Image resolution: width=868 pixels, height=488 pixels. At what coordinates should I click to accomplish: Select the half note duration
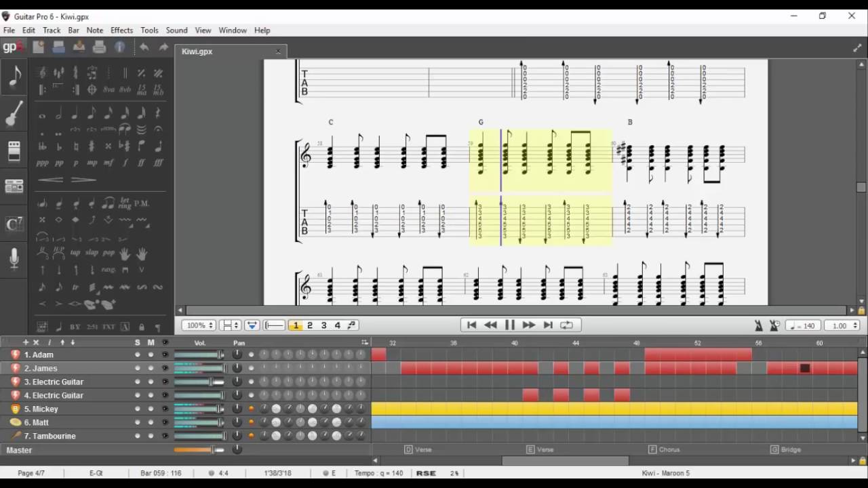click(58, 114)
